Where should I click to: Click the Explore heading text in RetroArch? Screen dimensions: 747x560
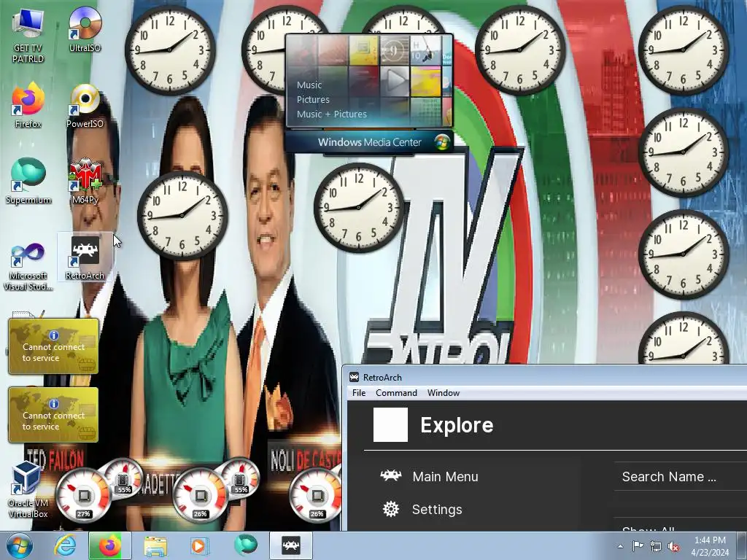point(457,425)
